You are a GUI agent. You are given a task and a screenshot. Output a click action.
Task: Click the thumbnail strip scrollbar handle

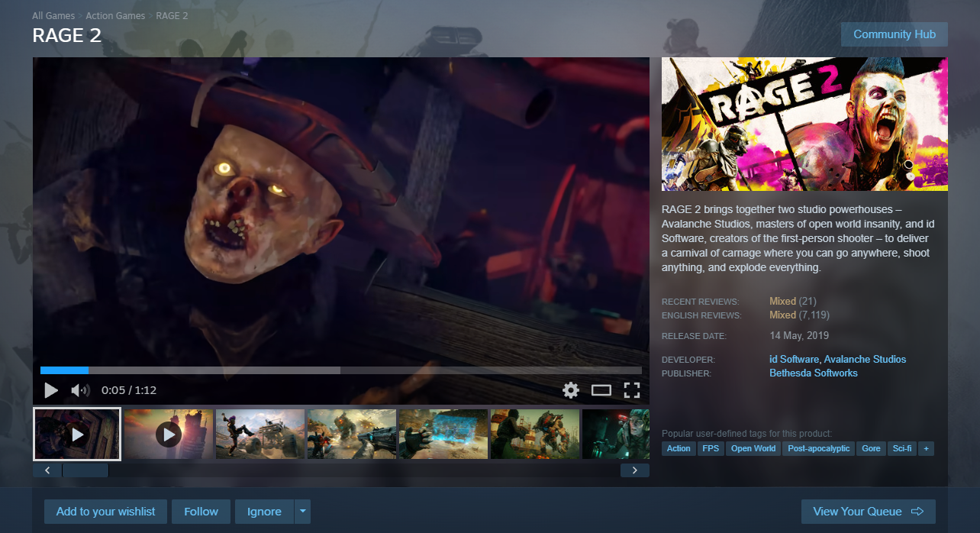85,470
